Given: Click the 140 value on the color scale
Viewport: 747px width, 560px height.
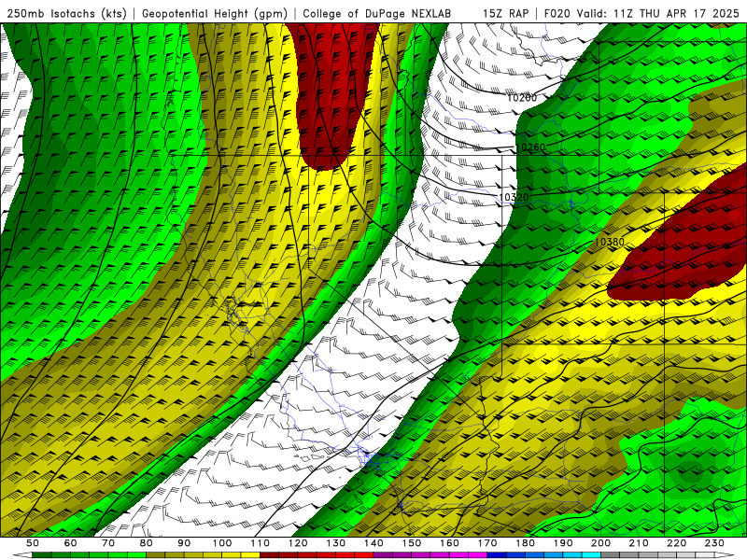Looking at the screenshot, I should pos(374,543).
